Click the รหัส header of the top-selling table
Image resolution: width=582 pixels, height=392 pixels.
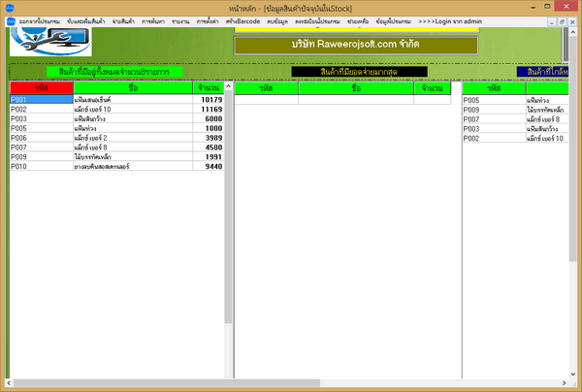pos(266,88)
